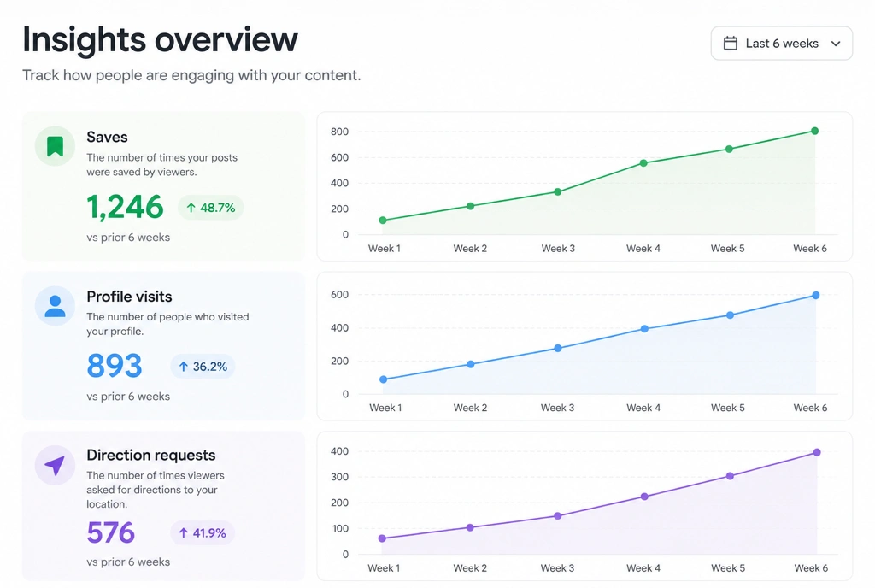Click Week 1 label under Profile visits chart
The image size is (875, 588).
point(385,408)
